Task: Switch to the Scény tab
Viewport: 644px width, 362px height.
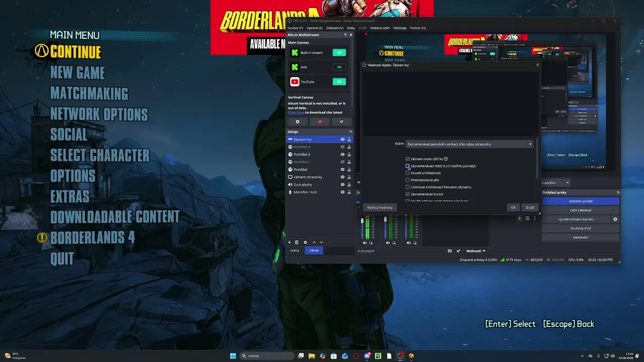Action: click(x=295, y=250)
